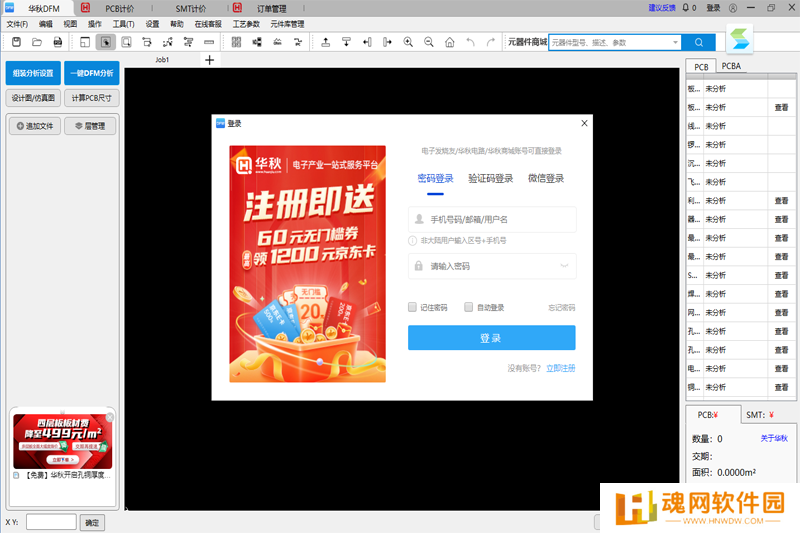Click the measure ruler icon in toolbar
Viewport: 800px width, 533px height.
pyautogui.click(x=209, y=42)
